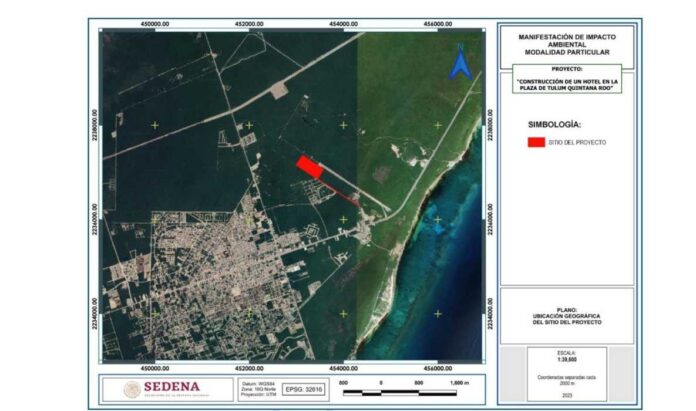Viewport: 696px width, 411px height.
Task: Click the Mexican coat of arms emblem
Action: pos(132,387)
